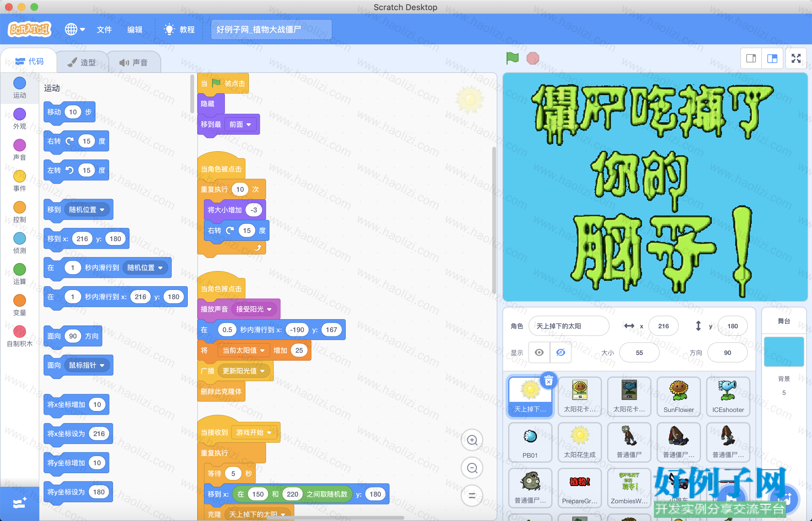Viewport: 812px width, 521px height.
Task: Show the sprite with eye icon
Action: (x=540, y=352)
